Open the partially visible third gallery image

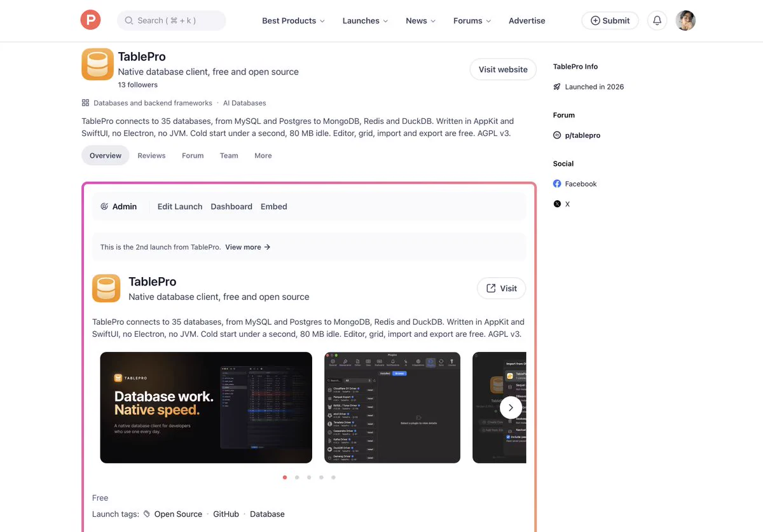(x=499, y=407)
